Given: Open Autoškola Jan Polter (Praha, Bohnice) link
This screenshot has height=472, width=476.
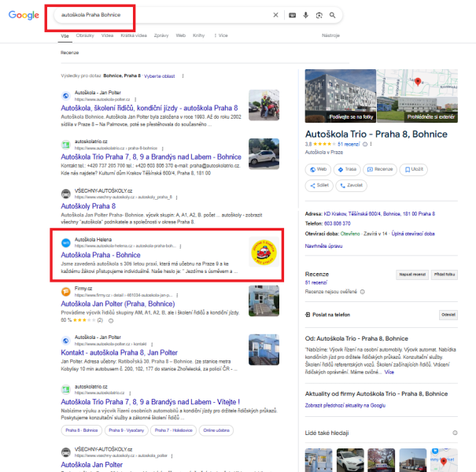Looking at the screenshot, I should [x=118, y=304].
